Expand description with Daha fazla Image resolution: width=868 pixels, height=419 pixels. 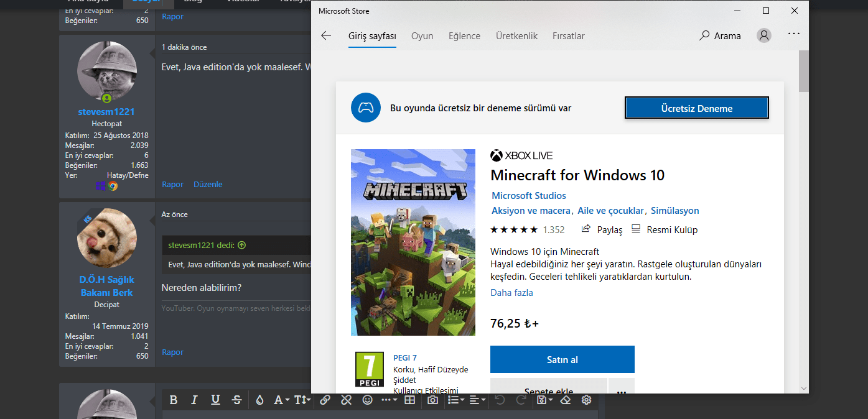(511, 293)
